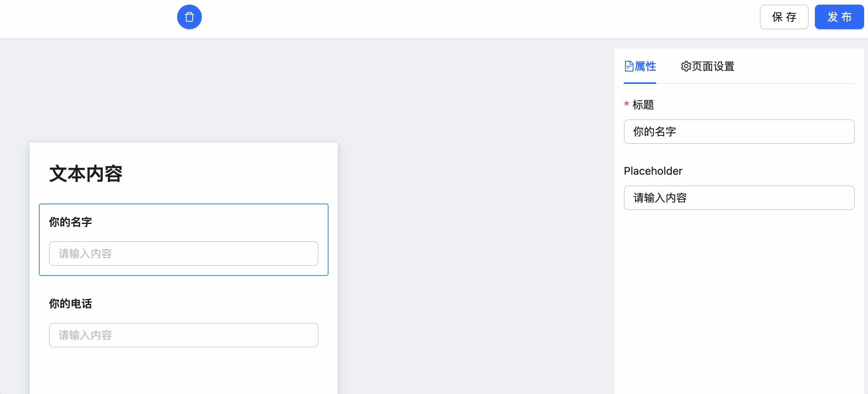The image size is (868, 394).
Task: Click the red required asterisk by 标题
Action: click(627, 104)
